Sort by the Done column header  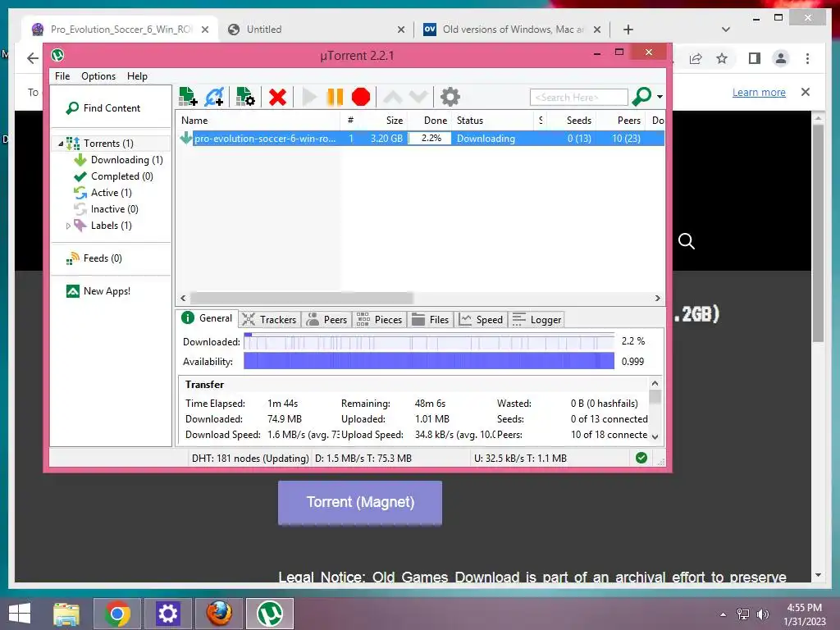tap(435, 121)
